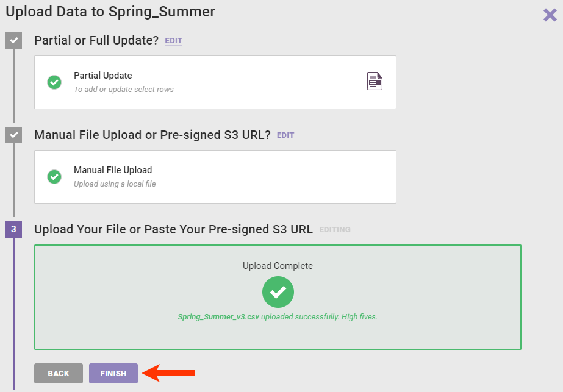The image size is (563, 392).
Task: Select the step 2 completed checkmark marker
Action: [x=13, y=135]
